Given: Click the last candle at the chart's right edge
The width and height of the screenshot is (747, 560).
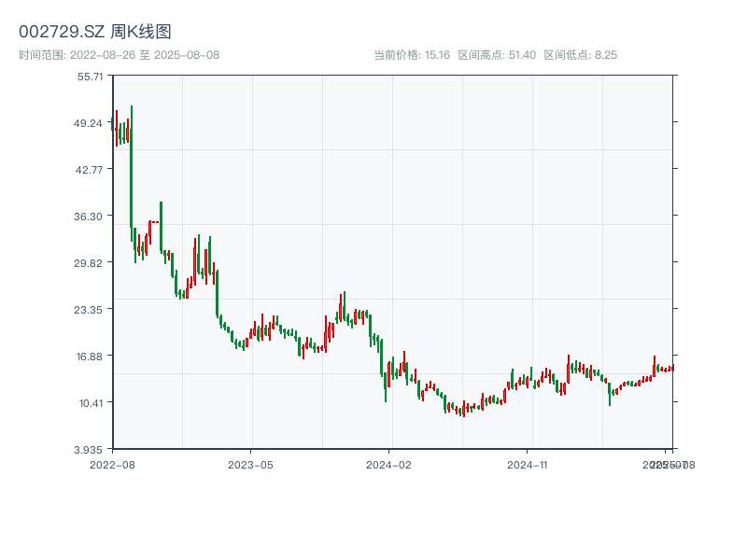Looking at the screenshot, I should click(x=671, y=368).
